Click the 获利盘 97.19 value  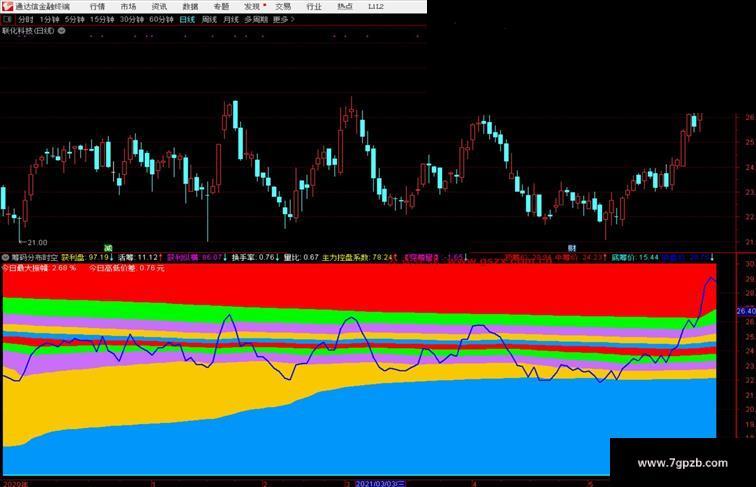point(87,258)
